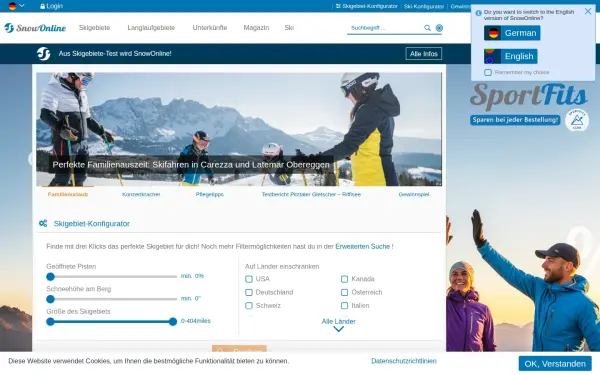Select the Gewinnspiel slider tab

coord(414,194)
